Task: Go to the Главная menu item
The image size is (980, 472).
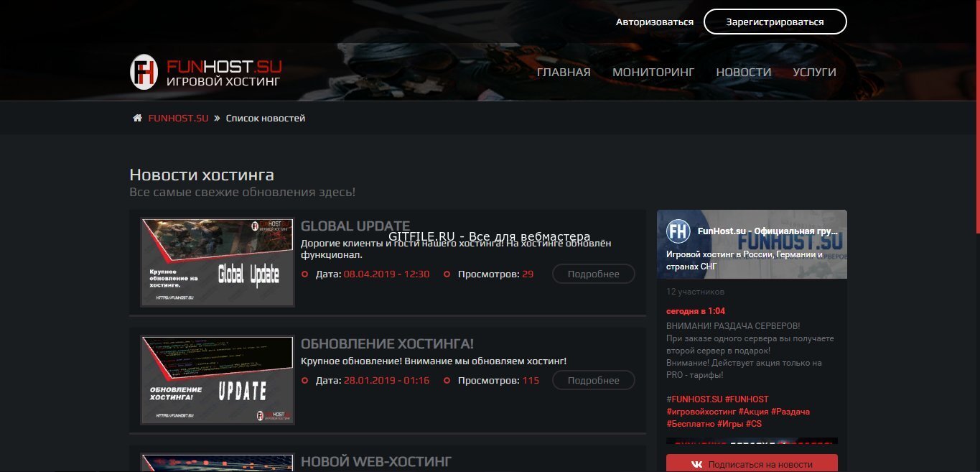Action: point(564,72)
